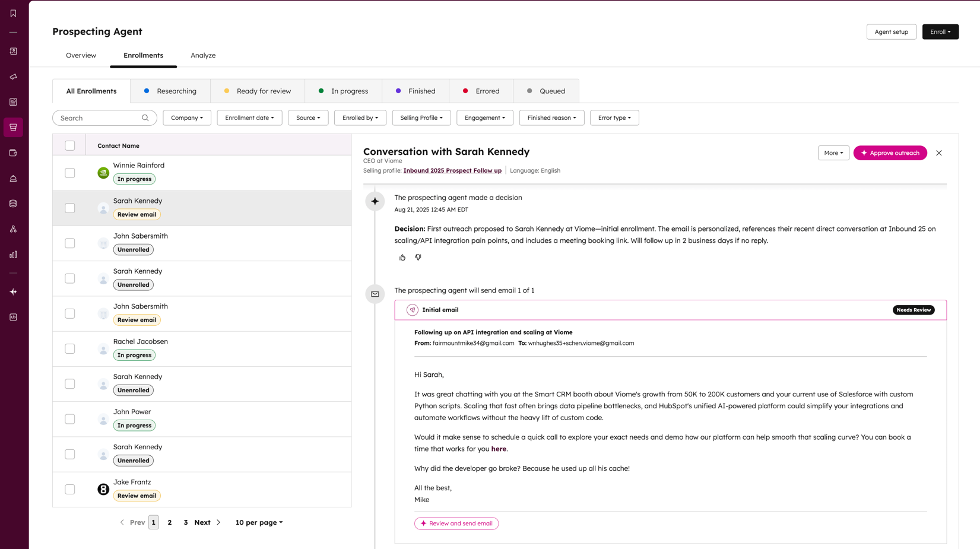Click inside the Search enrollments field

101,118
